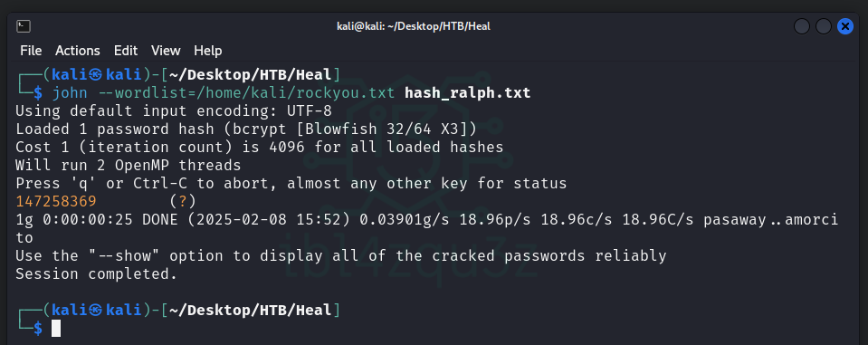868x345 pixels.
Task: Open the File menu
Action: [31, 51]
